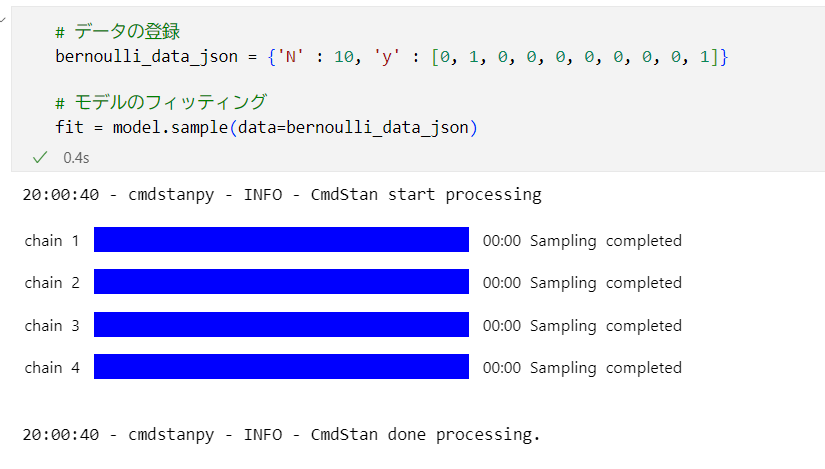825x469 pixels.
Task: Click the chain 2 progress bar
Action: [281, 282]
